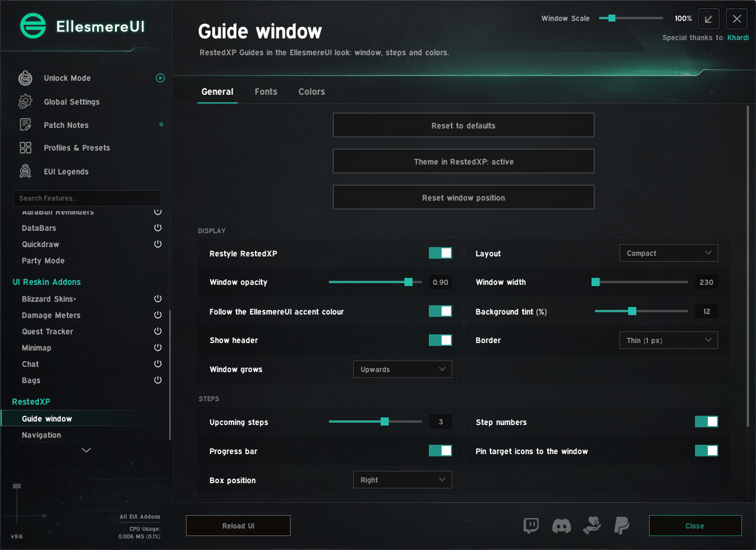Screen dimensions: 756x550
Task: Select the General tab
Action: 217,92
